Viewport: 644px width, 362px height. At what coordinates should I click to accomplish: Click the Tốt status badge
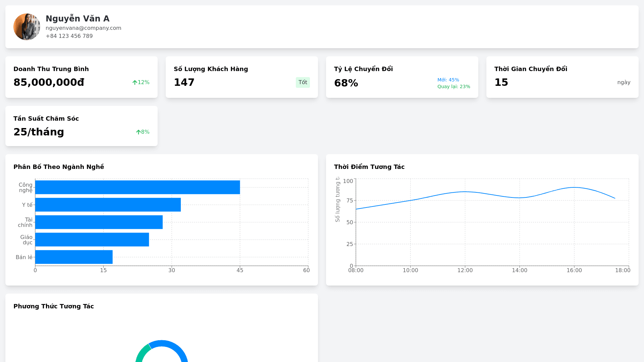(303, 82)
